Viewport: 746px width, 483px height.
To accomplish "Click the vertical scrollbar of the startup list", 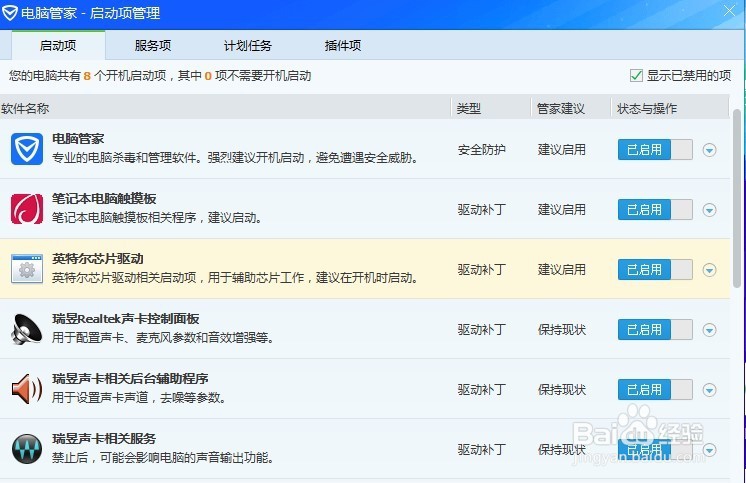I will 737,198.
